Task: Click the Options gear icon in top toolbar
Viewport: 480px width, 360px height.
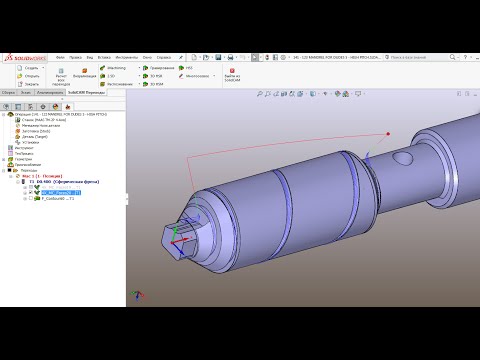Action: tap(283, 57)
